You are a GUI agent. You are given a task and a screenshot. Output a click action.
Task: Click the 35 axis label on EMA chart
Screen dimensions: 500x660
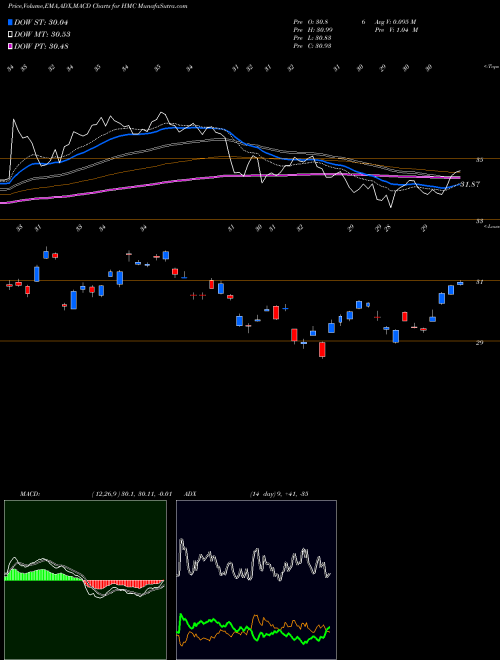point(479,160)
